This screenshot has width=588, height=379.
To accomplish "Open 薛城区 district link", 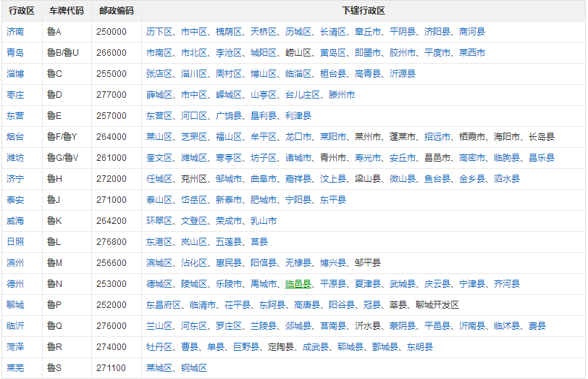I will tap(159, 95).
